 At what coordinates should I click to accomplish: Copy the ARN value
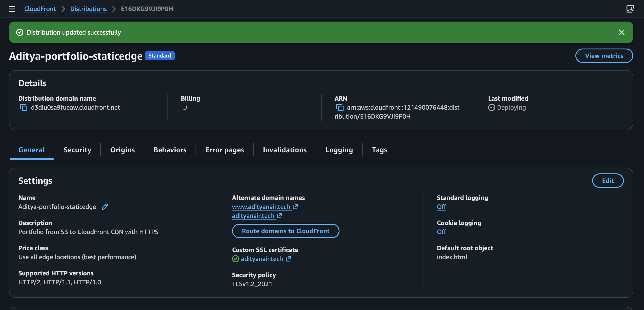340,107
